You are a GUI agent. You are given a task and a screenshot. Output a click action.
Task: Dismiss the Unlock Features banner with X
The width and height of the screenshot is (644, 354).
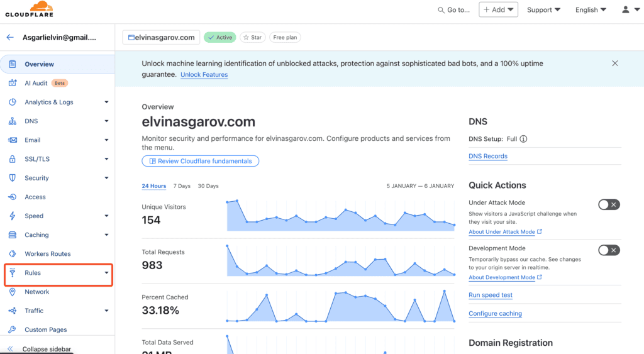pyautogui.click(x=615, y=64)
